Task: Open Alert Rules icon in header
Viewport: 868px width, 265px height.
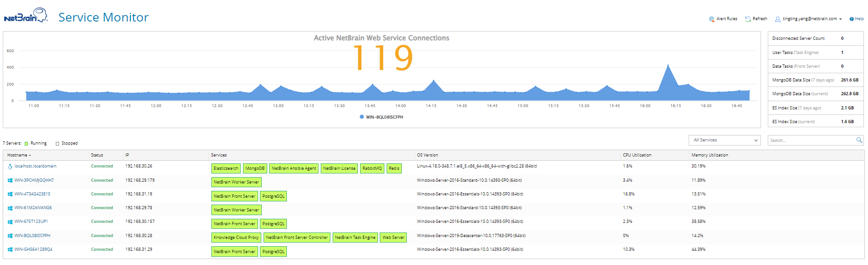Action: (x=712, y=19)
